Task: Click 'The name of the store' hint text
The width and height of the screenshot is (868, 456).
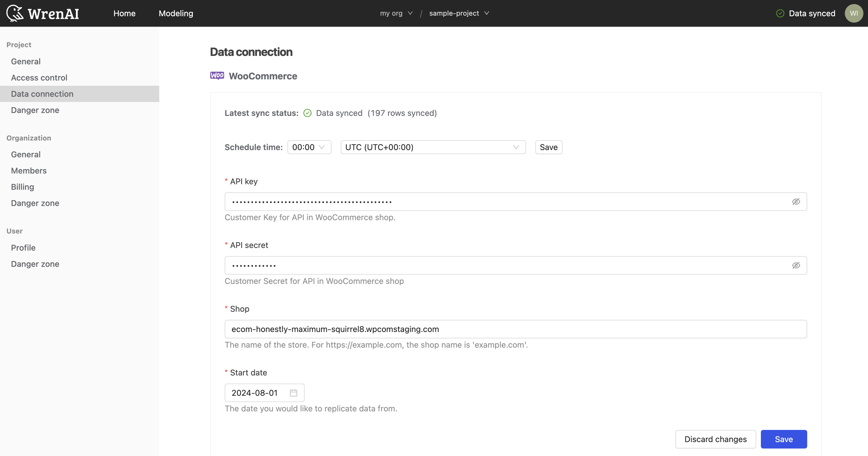Action: [x=376, y=345]
